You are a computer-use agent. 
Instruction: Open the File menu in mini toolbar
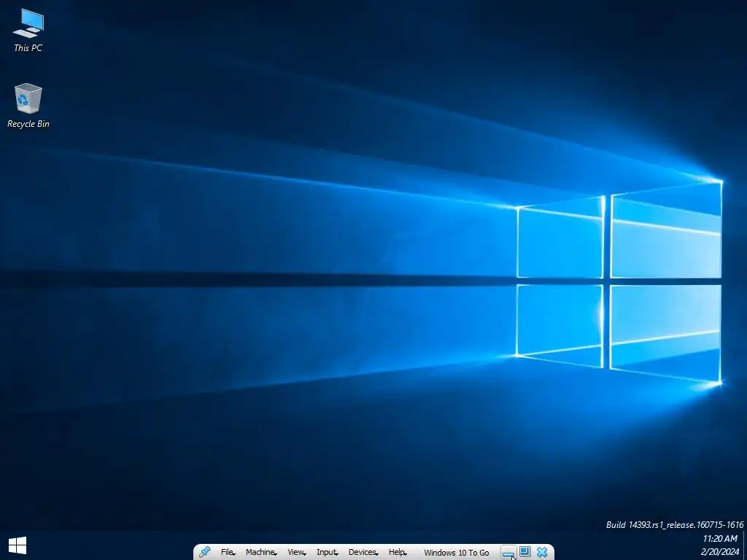tap(228, 553)
